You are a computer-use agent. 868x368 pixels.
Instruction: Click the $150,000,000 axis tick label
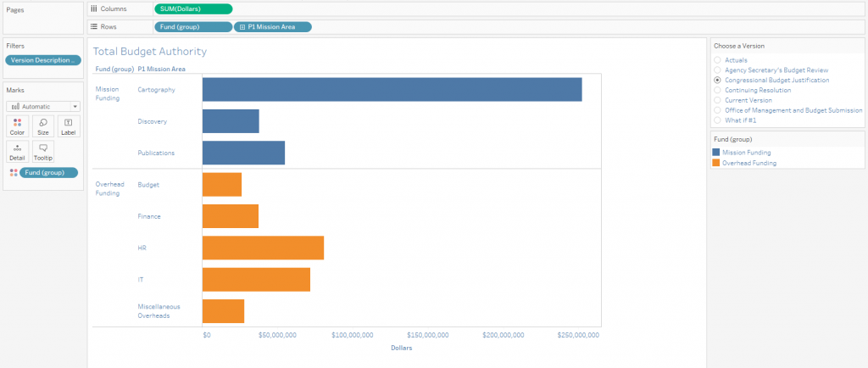pos(428,335)
